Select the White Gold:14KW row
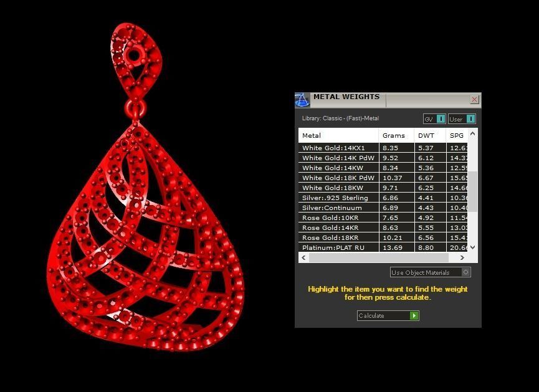This screenshot has height=392, width=539. [x=383, y=168]
